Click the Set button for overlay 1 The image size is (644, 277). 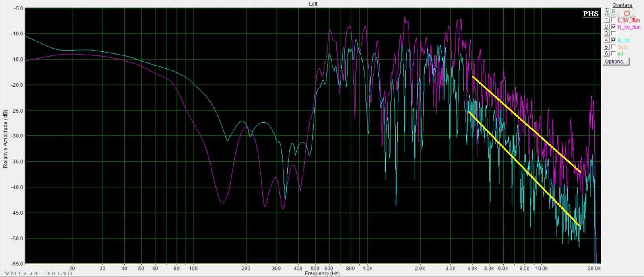pos(607,20)
